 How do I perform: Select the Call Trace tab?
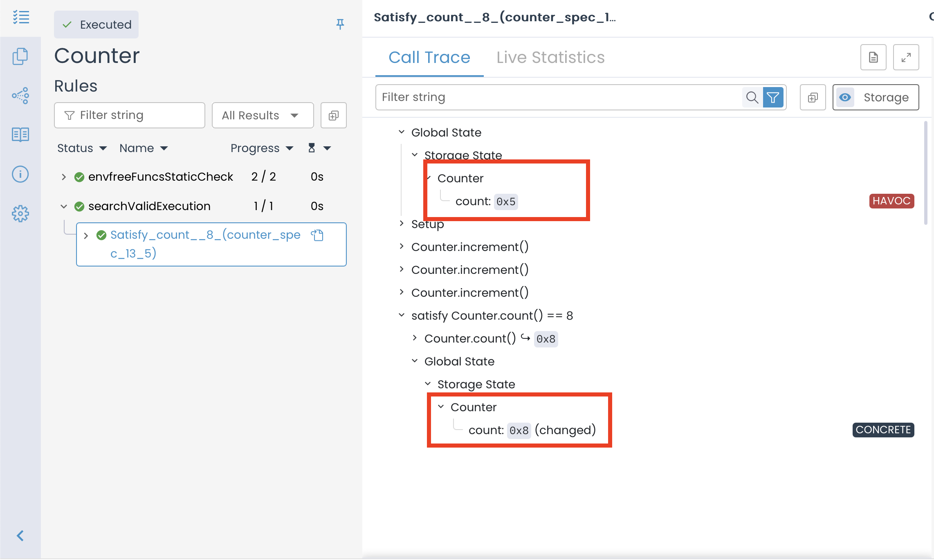click(x=429, y=58)
